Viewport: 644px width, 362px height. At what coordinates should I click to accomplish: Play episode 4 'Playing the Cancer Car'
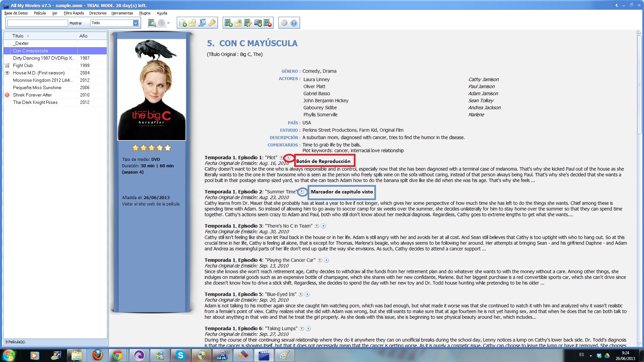326,260
